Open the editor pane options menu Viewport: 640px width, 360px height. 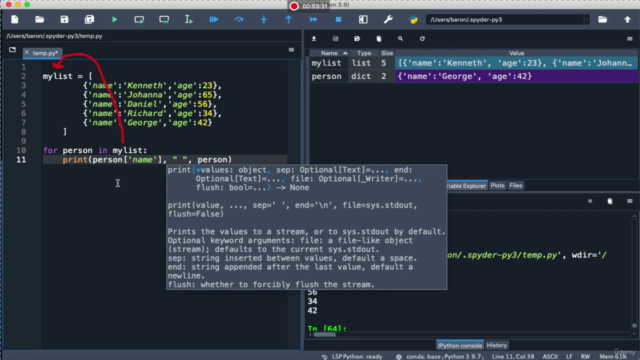click(291, 50)
